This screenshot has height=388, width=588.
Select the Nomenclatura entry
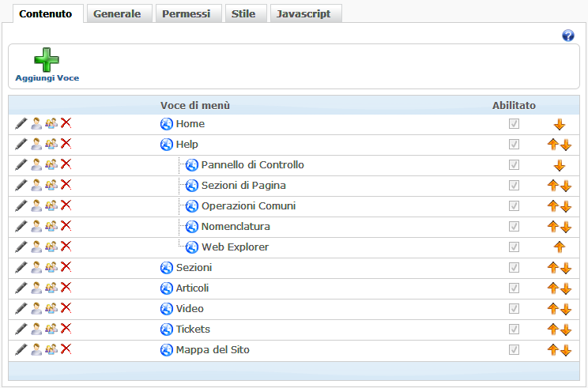236,227
